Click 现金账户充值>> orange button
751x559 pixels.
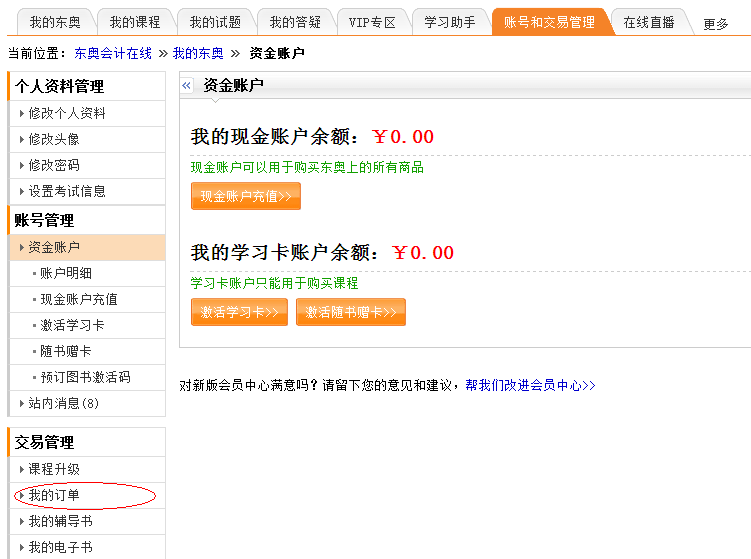coord(246,196)
